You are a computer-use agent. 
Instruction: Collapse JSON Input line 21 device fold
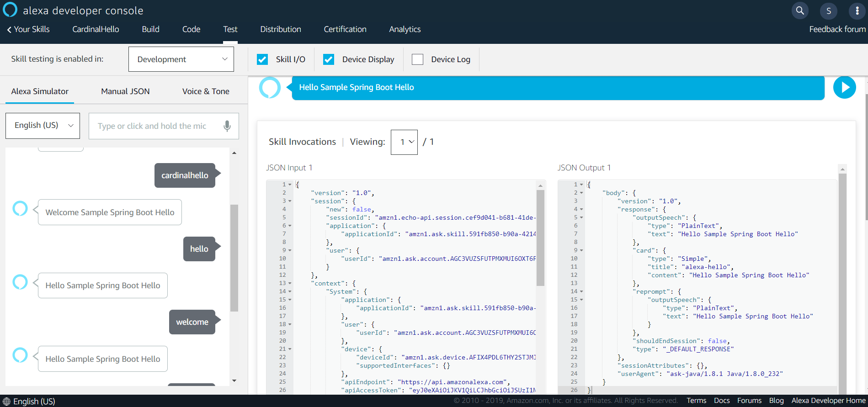click(290, 349)
